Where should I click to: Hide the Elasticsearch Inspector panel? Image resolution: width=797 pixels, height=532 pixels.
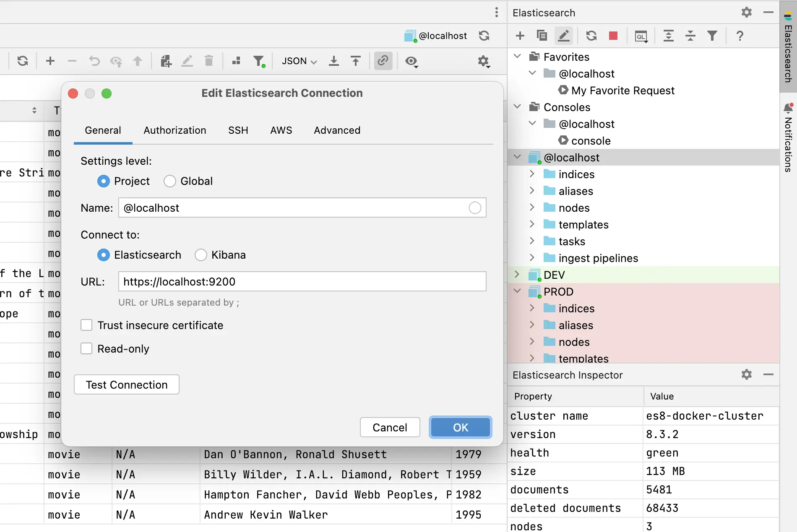[768, 374]
